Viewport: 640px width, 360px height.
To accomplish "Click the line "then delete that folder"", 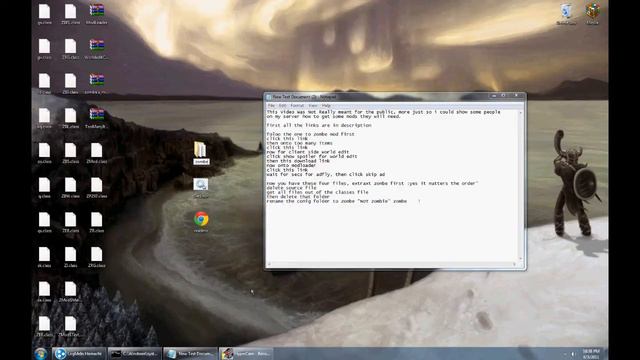I will [298, 197].
